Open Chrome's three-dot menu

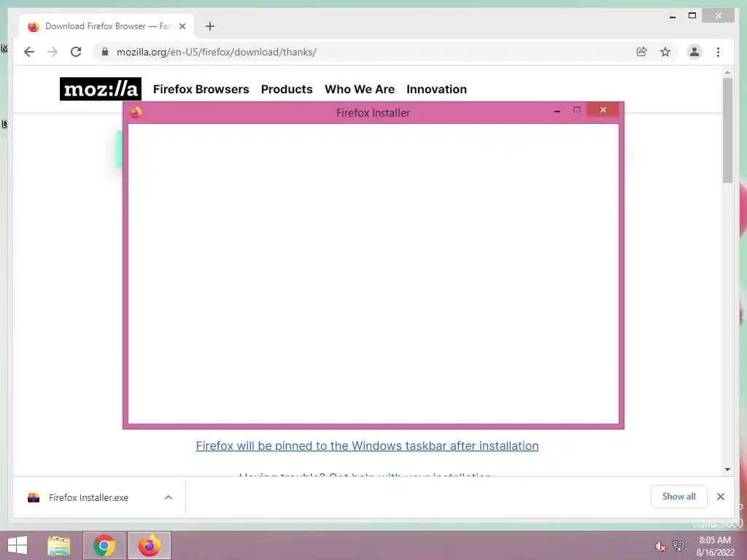pos(718,52)
